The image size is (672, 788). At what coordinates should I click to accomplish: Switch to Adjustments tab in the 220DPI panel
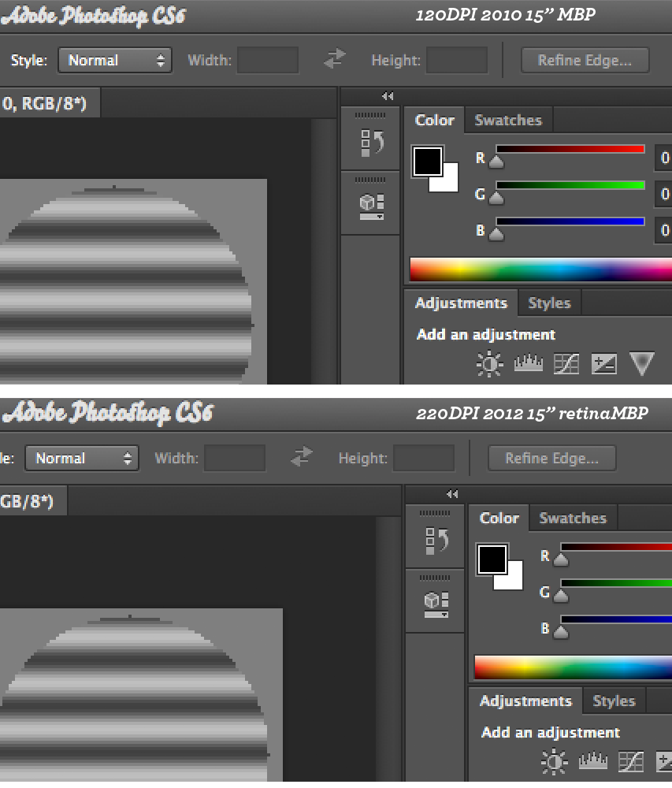[x=525, y=701]
